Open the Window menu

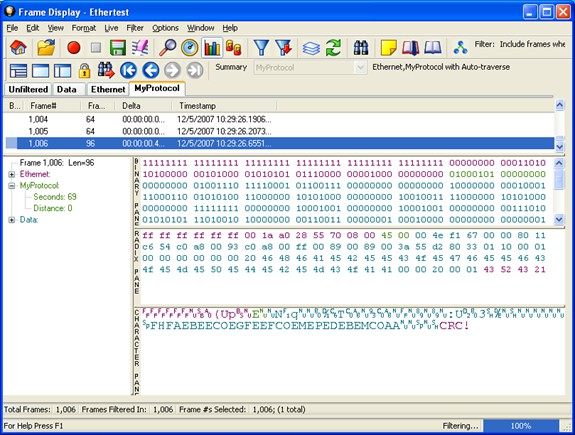pyautogui.click(x=201, y=28)
